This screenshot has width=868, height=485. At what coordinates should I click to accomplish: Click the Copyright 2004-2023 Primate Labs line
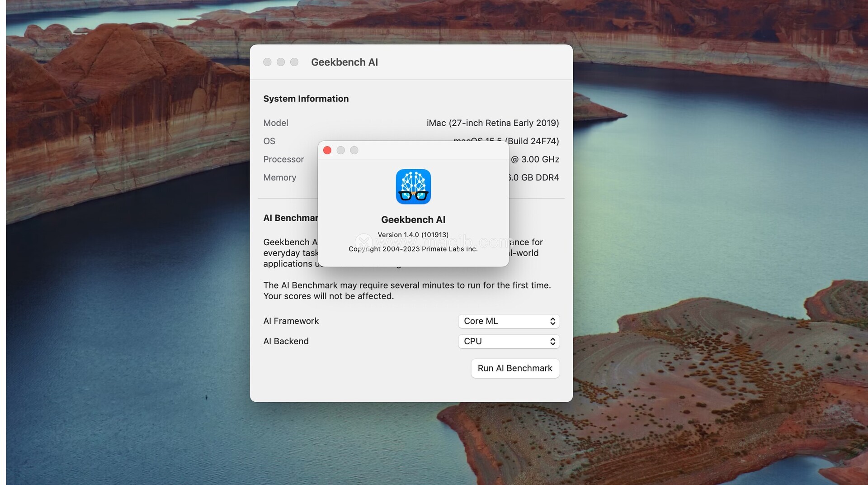(x=413, y=249)
